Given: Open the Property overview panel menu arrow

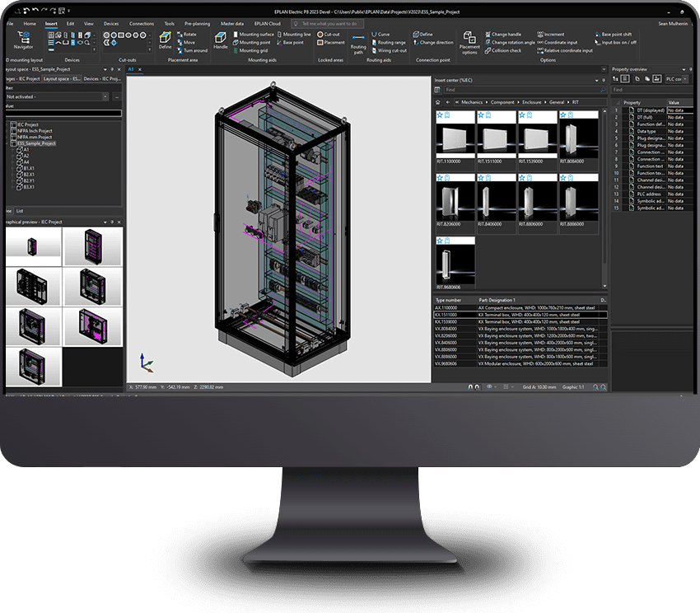Looking at the screenshot, I should (x=684, y=69).
